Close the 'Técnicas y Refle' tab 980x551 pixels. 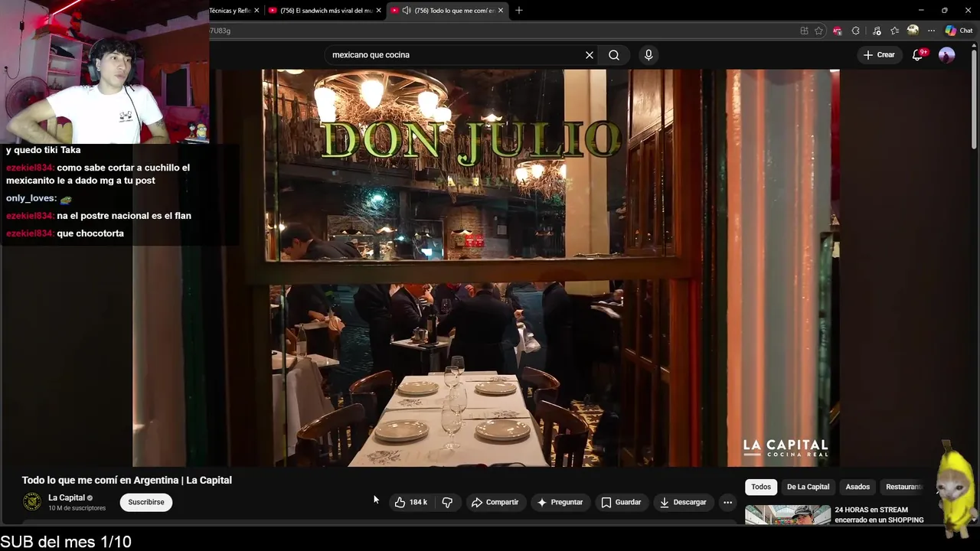pos(256,10)
